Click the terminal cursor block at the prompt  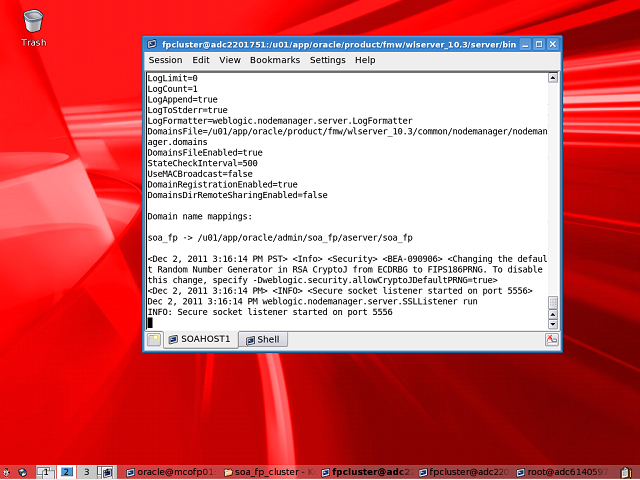tap(150, 323)
